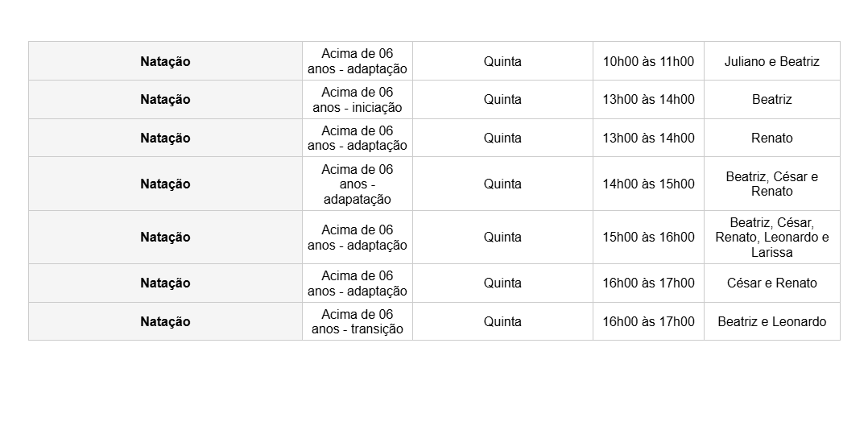
Task: Select "Quinta" in the 15h00 às 16h00 row
Action: pyautogui.click(x=502, y=237)
